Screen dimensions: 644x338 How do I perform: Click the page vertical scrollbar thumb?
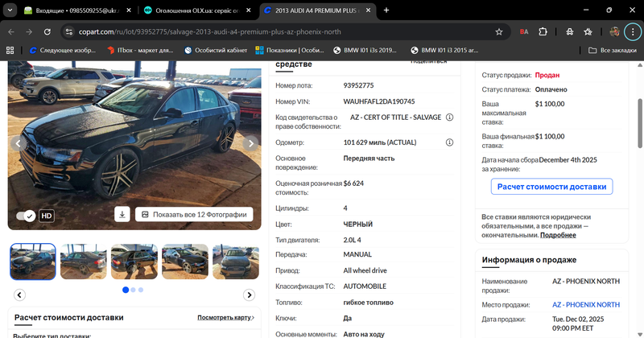click(x=640, y=123)
